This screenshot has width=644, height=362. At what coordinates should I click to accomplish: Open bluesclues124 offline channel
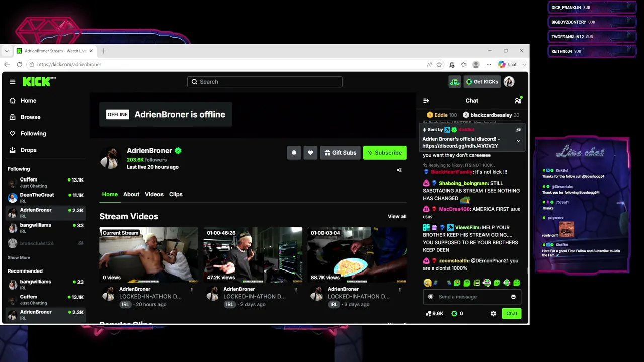coord(45,243)
